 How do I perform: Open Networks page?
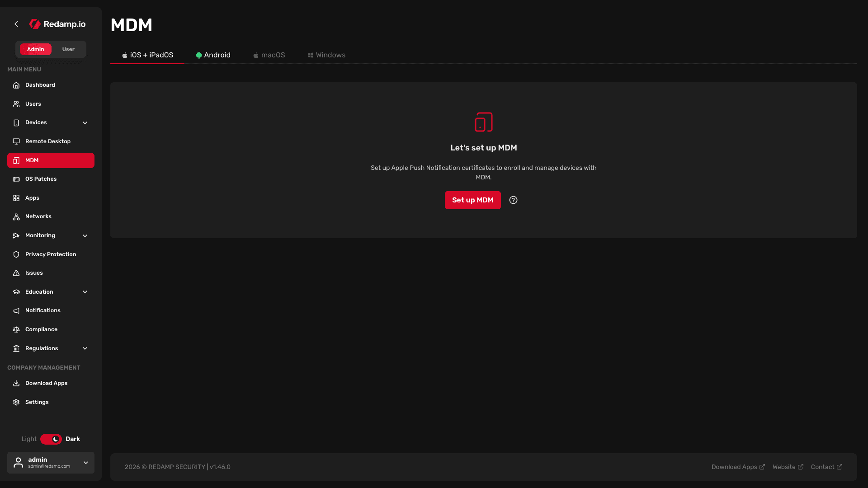point(51,216)
